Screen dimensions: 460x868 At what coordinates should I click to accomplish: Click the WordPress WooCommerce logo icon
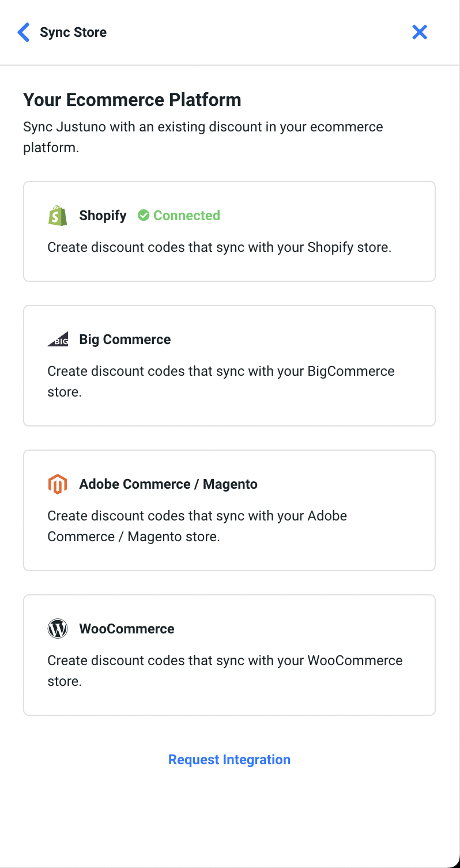58,629
